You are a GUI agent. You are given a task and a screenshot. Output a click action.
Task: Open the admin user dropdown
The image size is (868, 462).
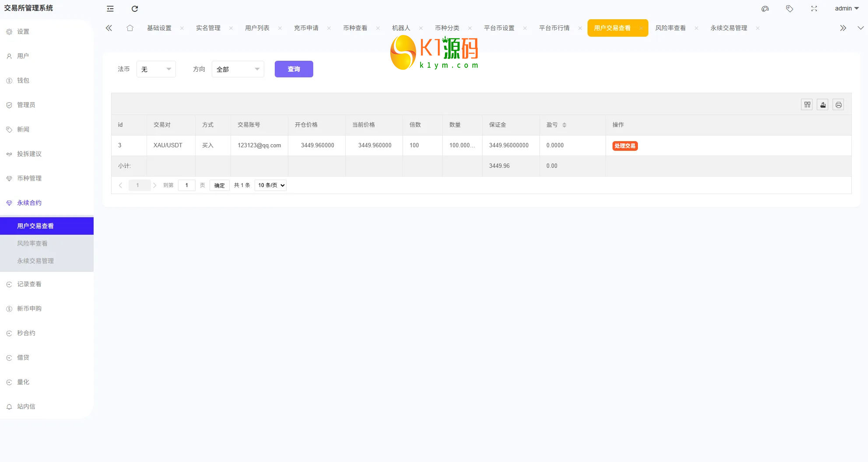[847, 8]
